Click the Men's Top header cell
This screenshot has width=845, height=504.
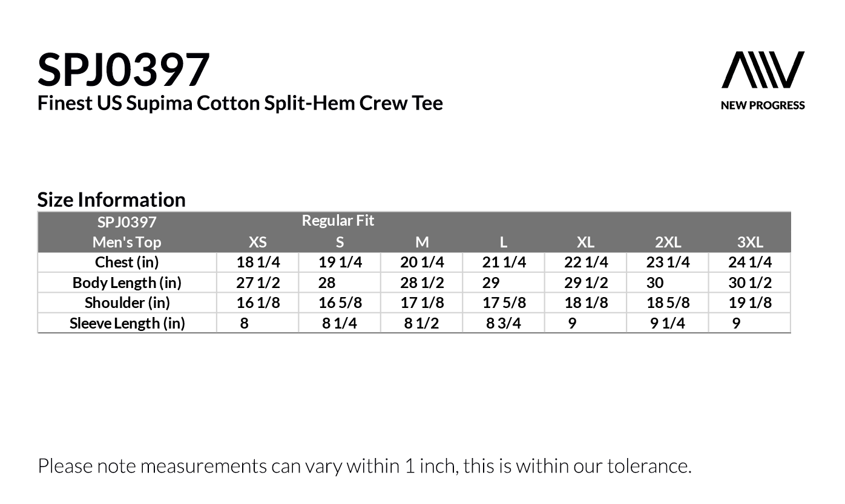pos(127,242)
